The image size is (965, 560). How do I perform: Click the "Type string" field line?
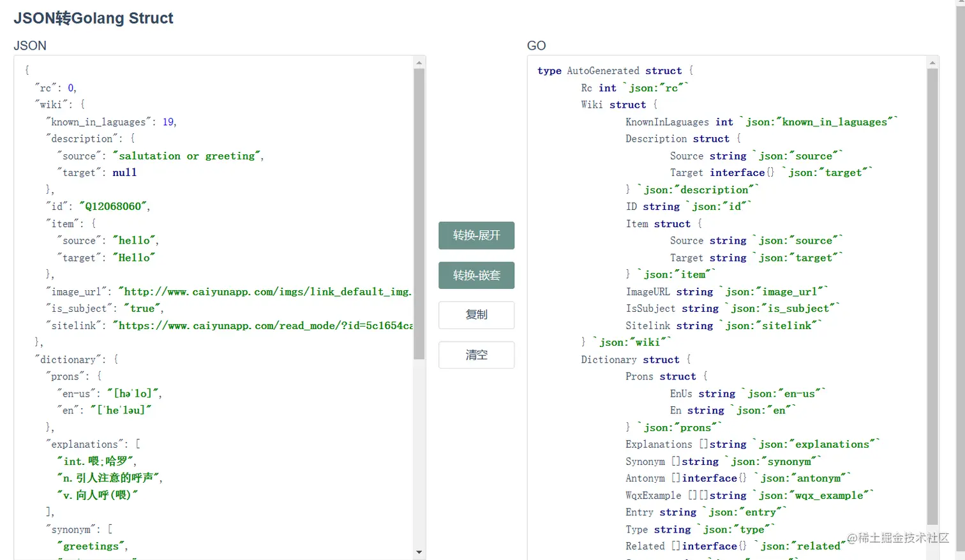[x=700, y=529]
